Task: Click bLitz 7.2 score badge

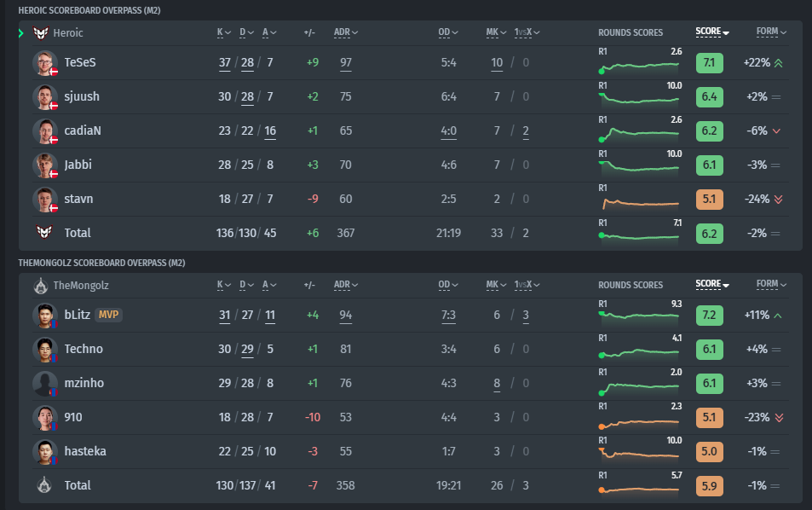Action: [710, 315]
